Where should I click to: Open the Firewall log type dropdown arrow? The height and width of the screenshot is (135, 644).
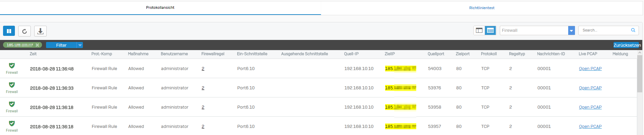tap(572, 30)
